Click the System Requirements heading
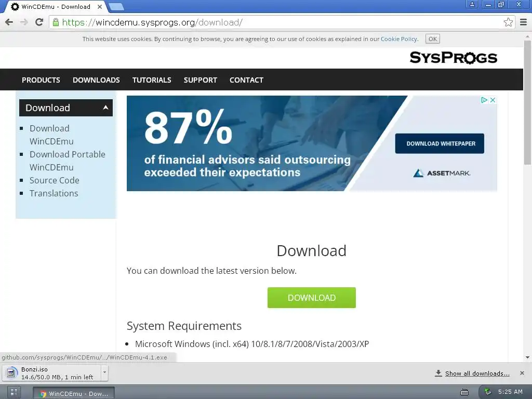 coord(184,326)
